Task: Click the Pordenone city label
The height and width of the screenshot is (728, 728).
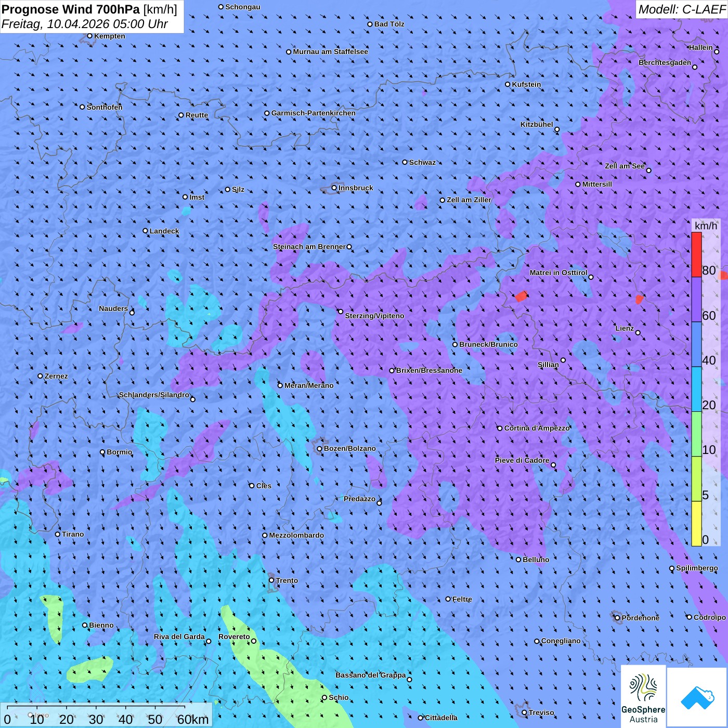Action: (x=641, y=618)
